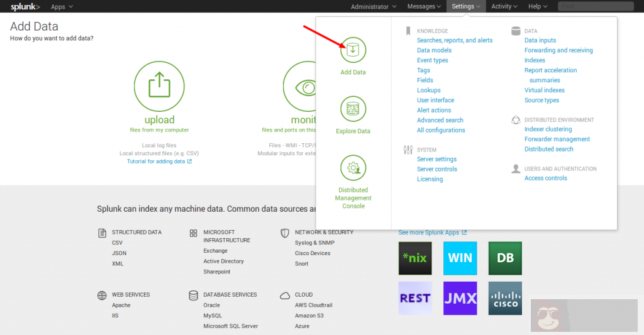This screenshot has height=335, width=644.
Task: Open the Explore Data icon
Action: coord(353,109)
